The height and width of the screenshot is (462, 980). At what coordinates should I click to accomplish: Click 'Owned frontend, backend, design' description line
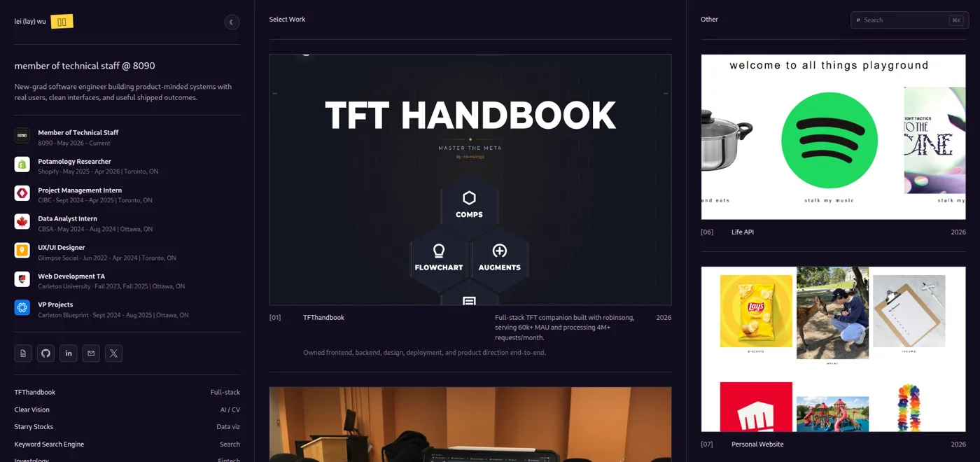coord(424,353)
